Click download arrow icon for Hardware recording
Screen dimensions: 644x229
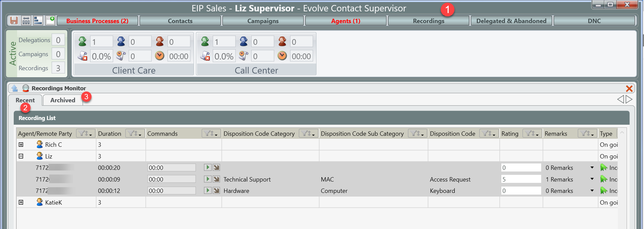217,191
